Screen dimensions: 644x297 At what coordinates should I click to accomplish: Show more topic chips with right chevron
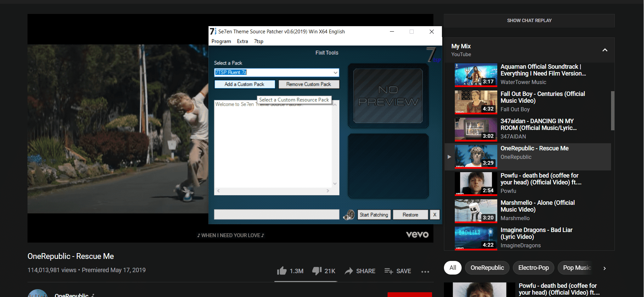pyautogui.click(x=605, y=268)
